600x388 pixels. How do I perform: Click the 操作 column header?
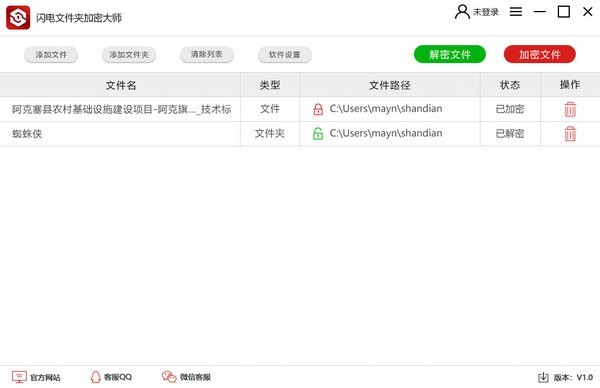tap(570, 85)
